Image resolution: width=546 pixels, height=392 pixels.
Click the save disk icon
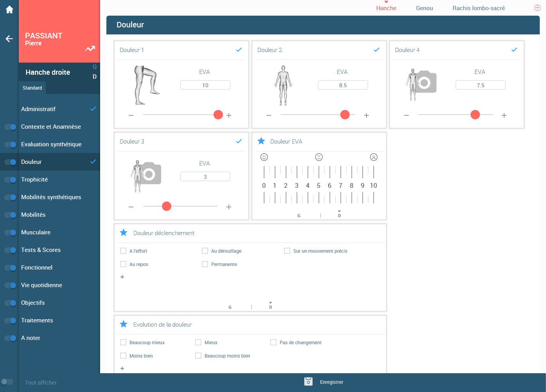pyautogui.click(x=309, y=381)
